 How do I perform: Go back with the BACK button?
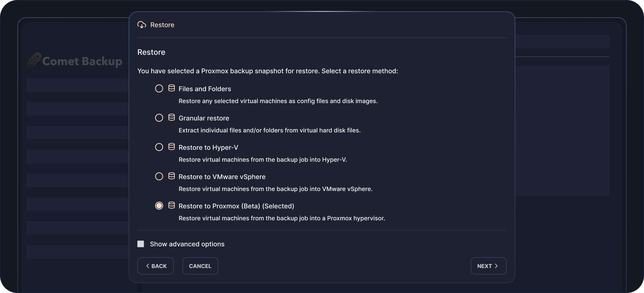click(156, 266)
